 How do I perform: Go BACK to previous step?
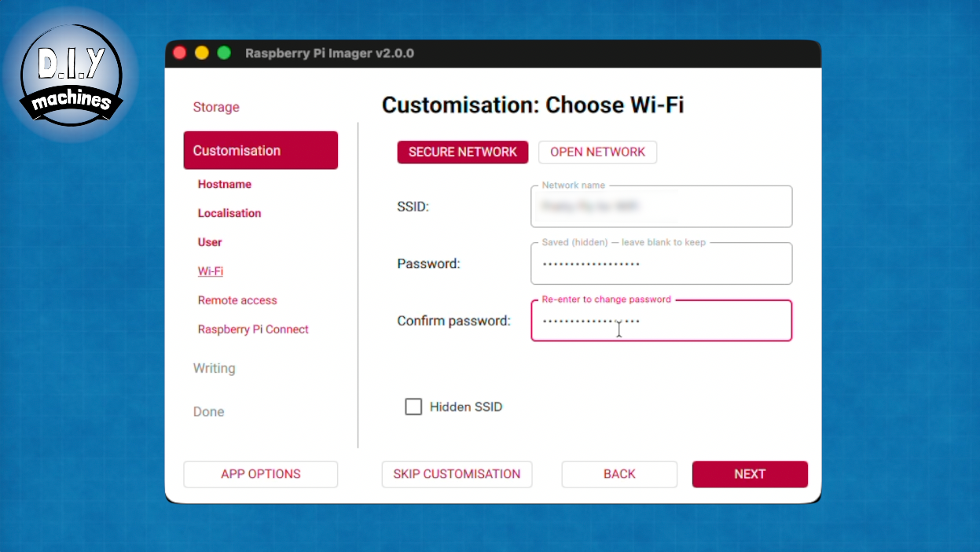[x=619, y=474]
